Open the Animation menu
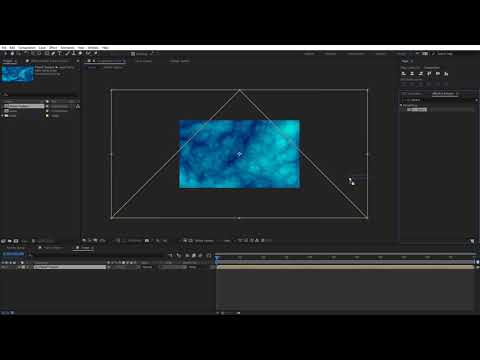480x360 pixels. tap(67, 48)
